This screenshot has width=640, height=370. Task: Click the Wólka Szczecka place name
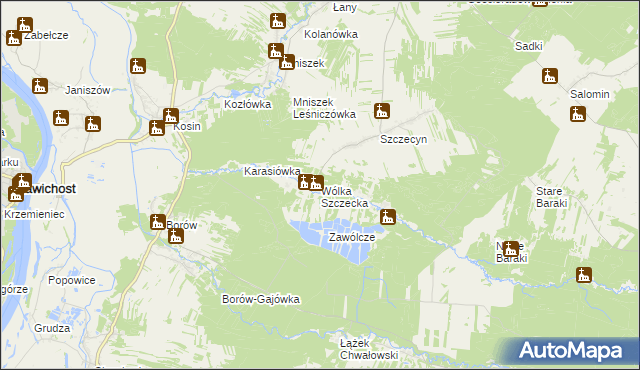coord(344,197)
